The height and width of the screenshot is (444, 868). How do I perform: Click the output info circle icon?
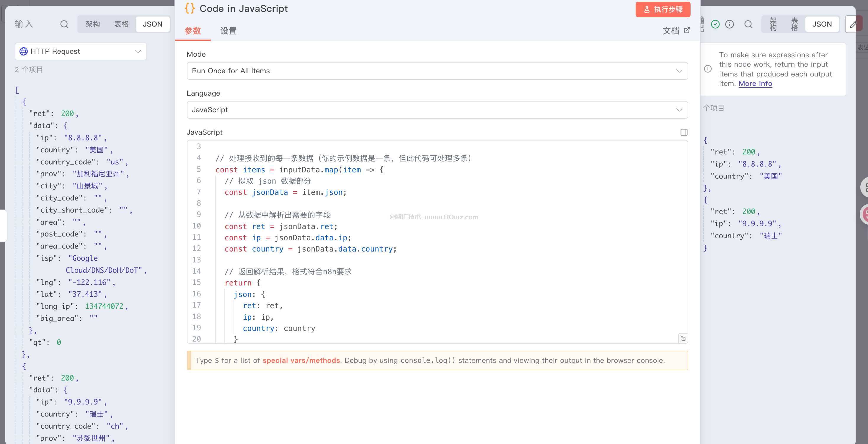(x=729, y=24)
